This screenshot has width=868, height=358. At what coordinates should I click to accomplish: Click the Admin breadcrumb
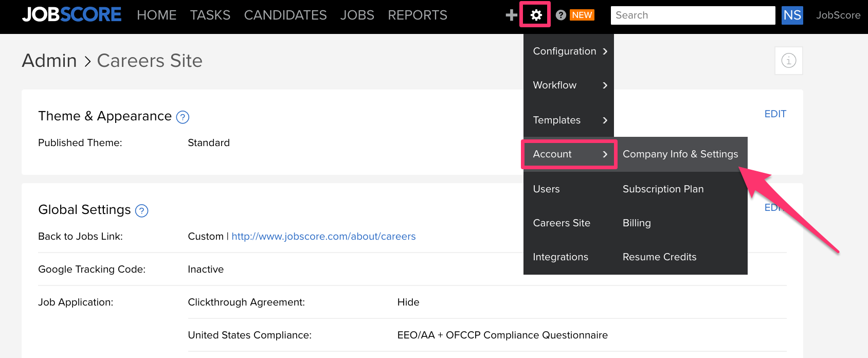click(x=49, y=61)
